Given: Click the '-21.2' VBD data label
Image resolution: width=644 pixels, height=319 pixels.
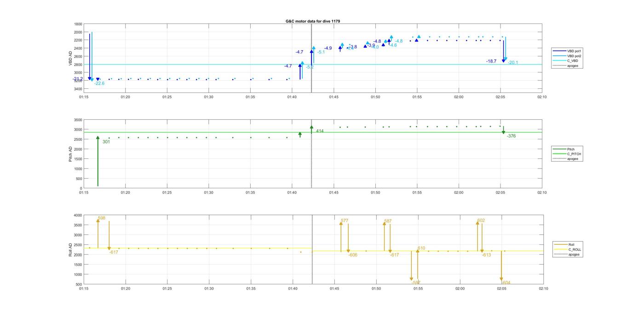Looking at the screenshot, I should pos(78,79).
